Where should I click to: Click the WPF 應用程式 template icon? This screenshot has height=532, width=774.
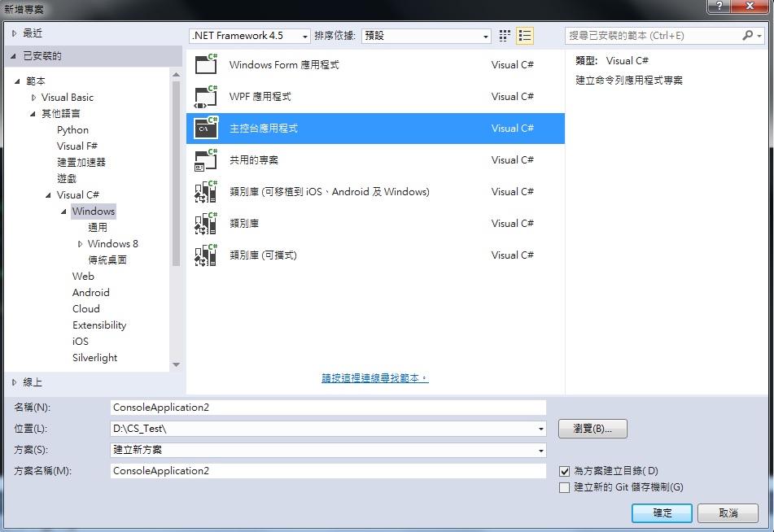tap(206, 97)
